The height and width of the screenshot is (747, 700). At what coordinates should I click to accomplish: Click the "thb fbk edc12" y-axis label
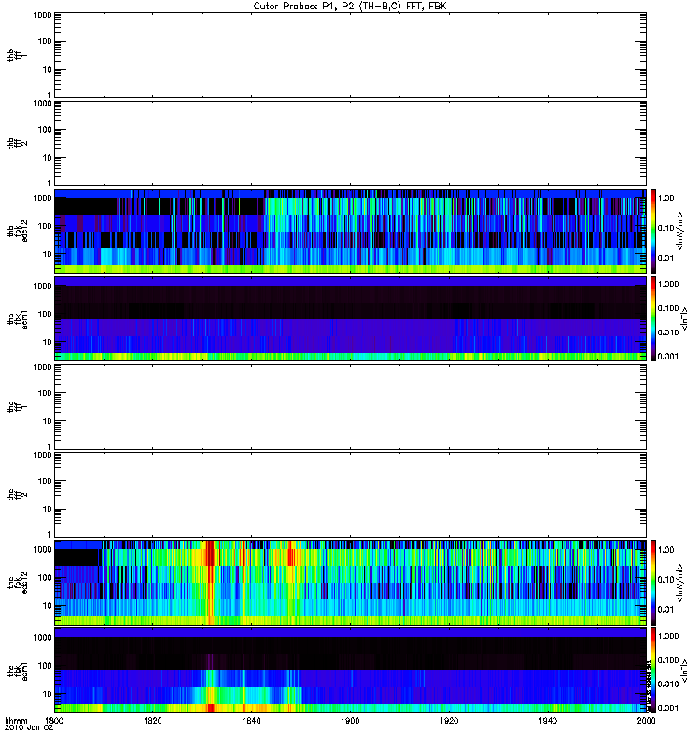[18, 231]
